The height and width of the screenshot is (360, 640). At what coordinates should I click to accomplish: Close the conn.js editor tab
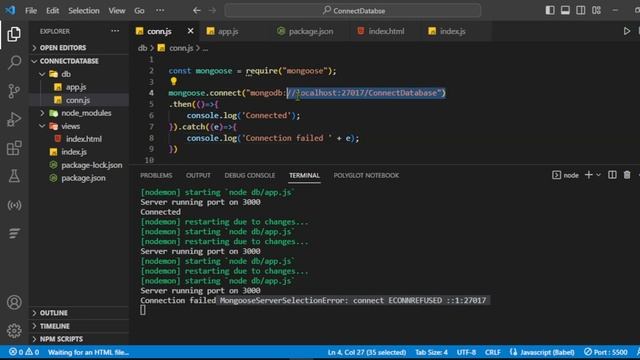pos(190,31)
